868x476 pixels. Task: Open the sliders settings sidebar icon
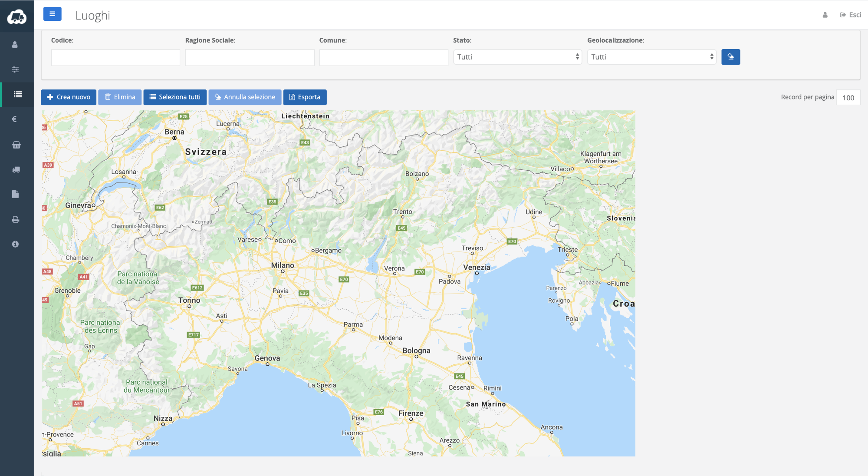(15, 69)
